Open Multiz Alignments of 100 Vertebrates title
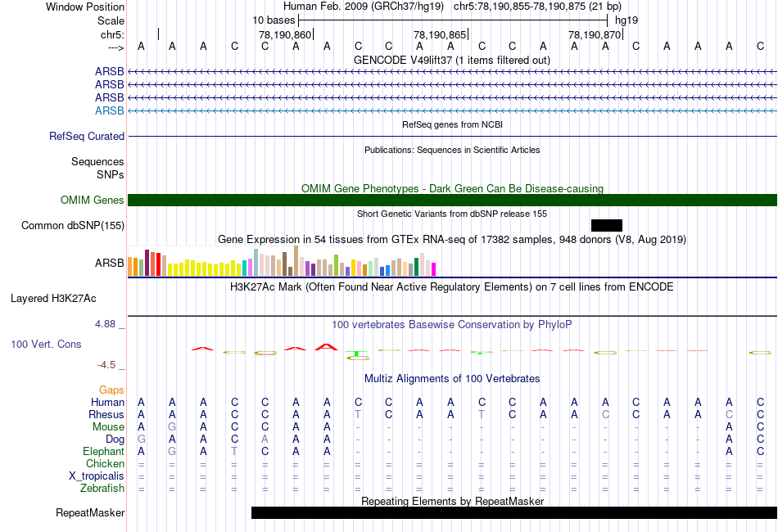 pos(452,379)
